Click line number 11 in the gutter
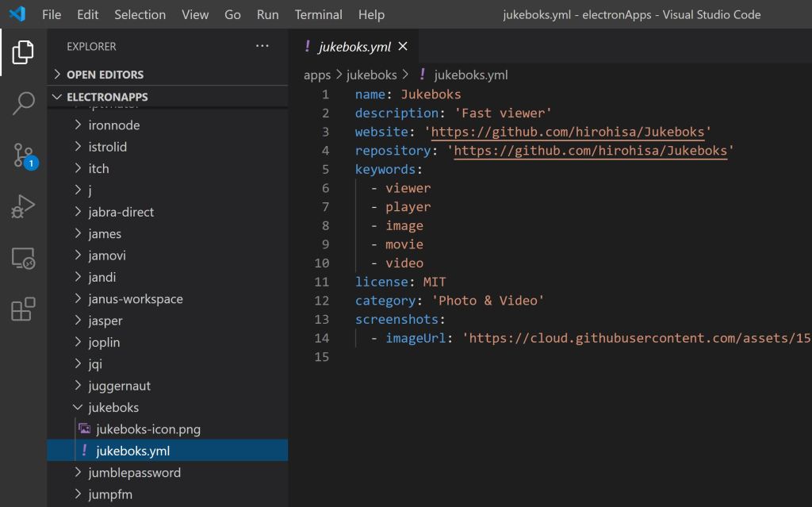The width and height of the screenshot is (812, 507). [x=321, y=282]
